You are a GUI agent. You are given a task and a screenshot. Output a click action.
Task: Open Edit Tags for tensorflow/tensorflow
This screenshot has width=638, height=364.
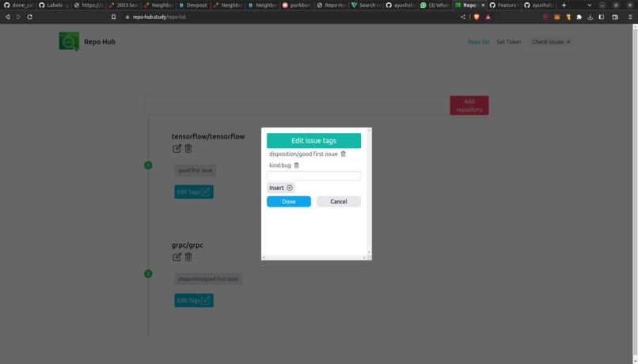194,192
